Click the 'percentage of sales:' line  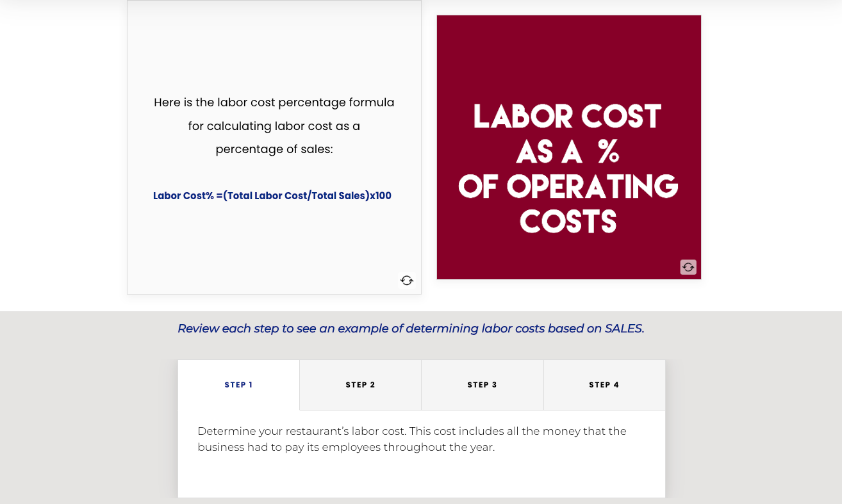tap(274, 149)
